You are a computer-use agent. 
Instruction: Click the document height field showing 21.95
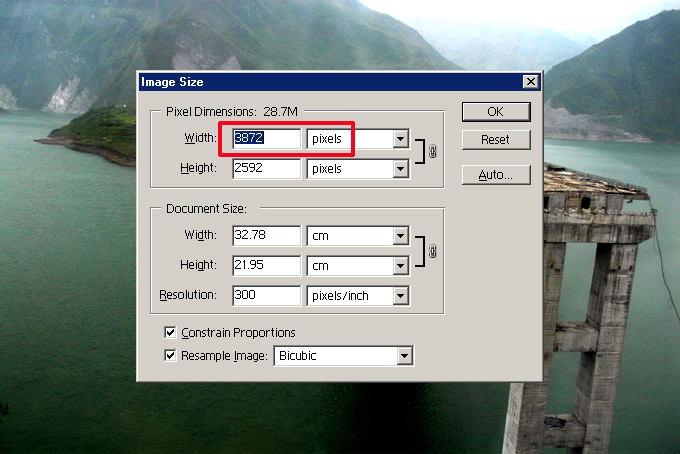pos(266,266)
